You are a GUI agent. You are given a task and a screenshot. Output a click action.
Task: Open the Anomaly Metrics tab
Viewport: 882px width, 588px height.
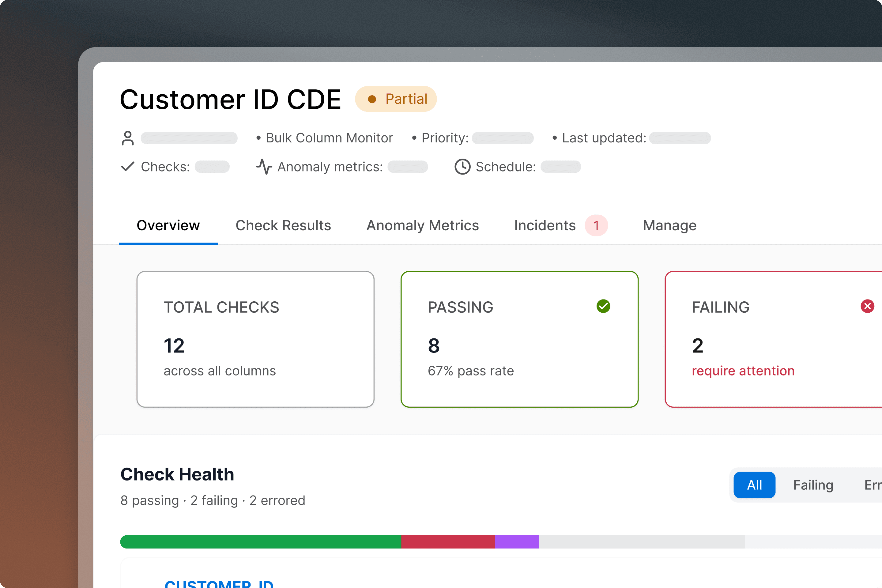(423, 226)
